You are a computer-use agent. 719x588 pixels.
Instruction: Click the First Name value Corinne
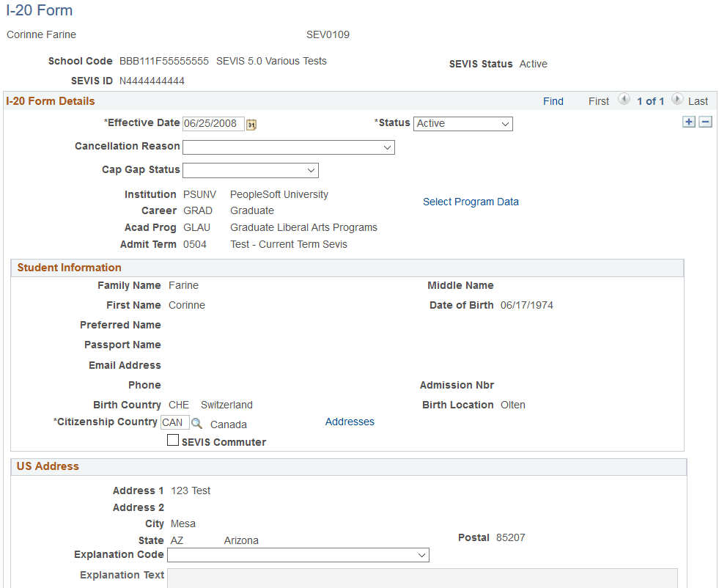[x=187, y=306]
